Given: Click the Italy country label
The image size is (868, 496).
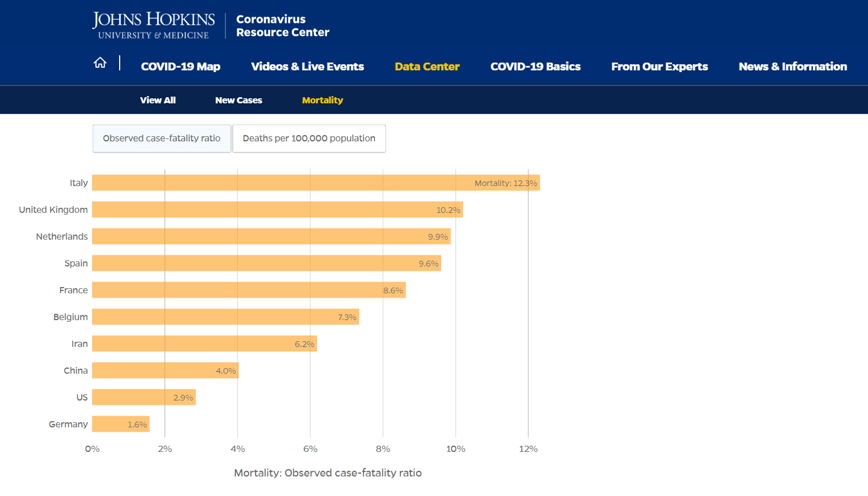Looking at the screenshot, I should tap(78, 183).
